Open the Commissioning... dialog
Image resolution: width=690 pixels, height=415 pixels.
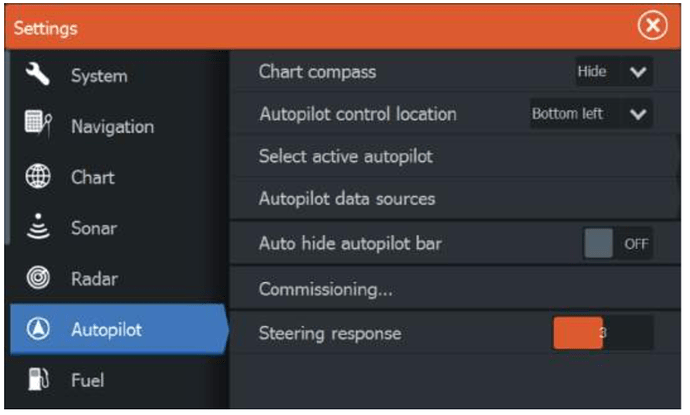pyautogui.click(x=455, y=289)
